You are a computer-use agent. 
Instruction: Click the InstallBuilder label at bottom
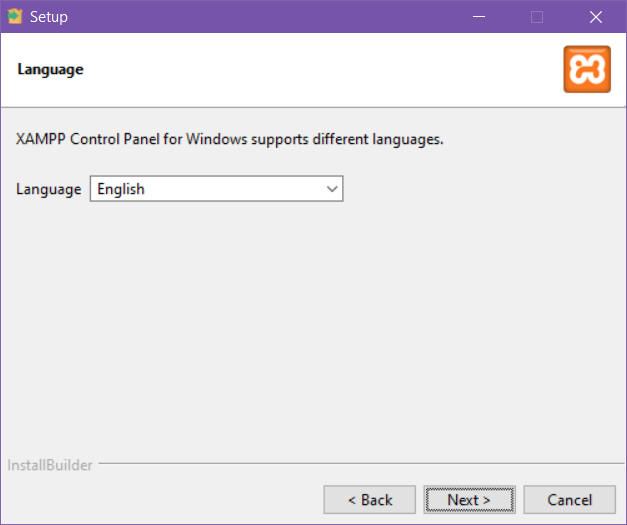50,465
